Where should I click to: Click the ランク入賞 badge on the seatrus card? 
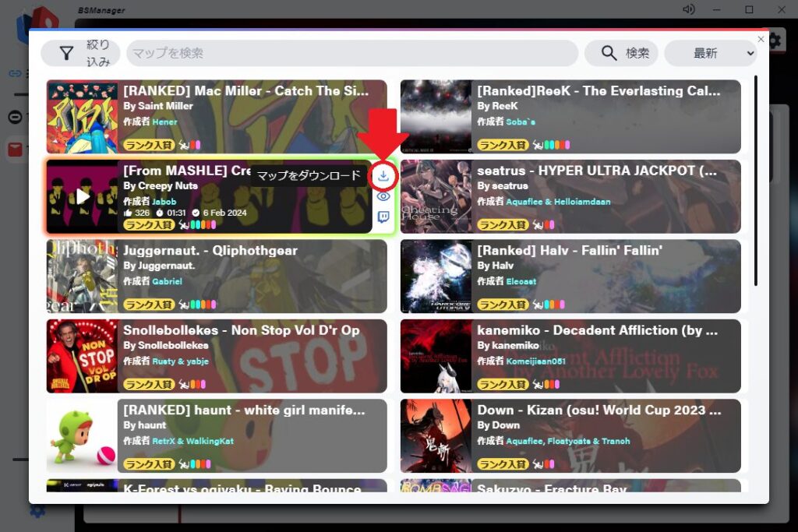tap(503, 225)
